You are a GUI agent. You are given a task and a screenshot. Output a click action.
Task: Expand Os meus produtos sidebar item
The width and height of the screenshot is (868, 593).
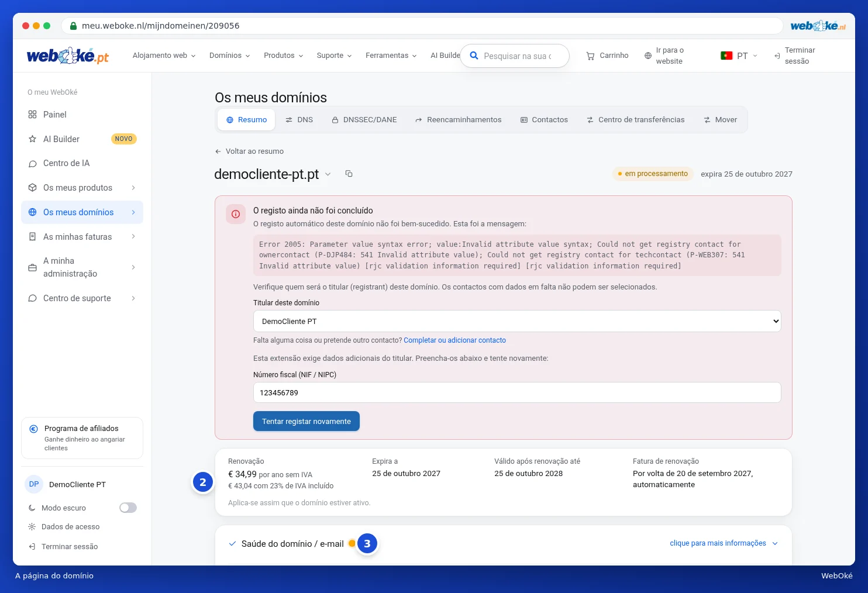(82, 188)
